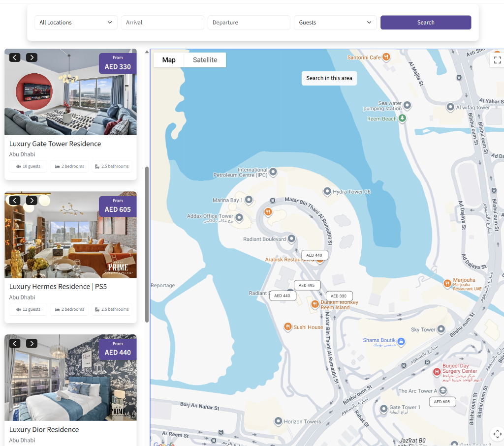Click the AED 495 map price marker
The height and width of the screenshot is (446, 504).
pos(307,285)
